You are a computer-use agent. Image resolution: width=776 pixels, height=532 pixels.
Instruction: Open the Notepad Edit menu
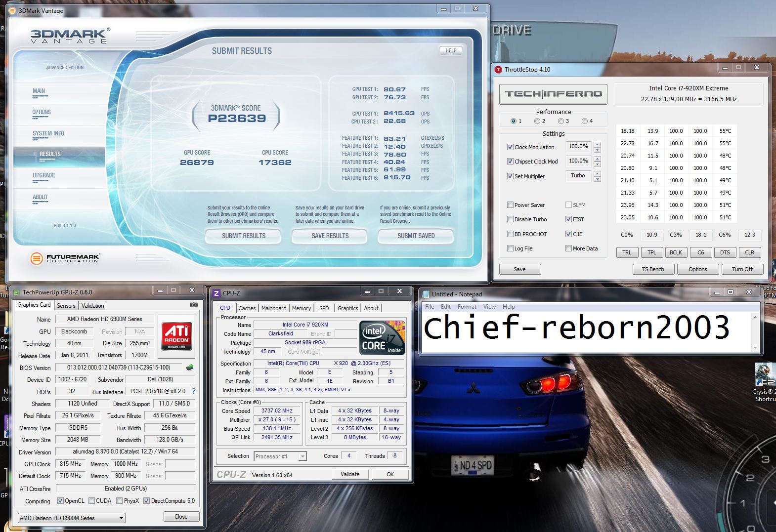(446, 307)
